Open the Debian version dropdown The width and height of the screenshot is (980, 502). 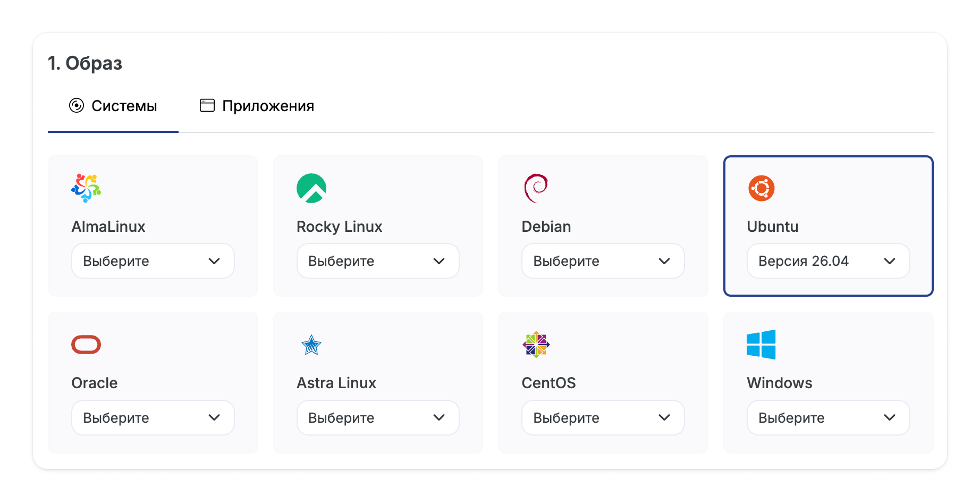(603, 261)
